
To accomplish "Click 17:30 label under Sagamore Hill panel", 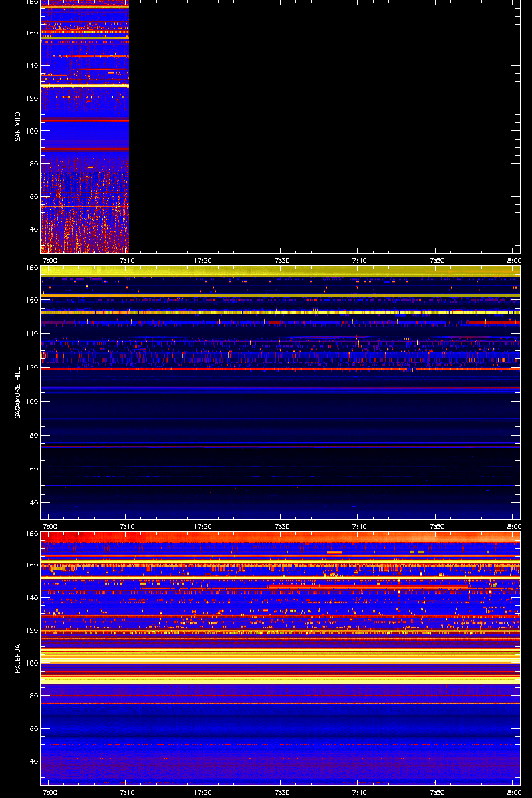I will [281, 526].
